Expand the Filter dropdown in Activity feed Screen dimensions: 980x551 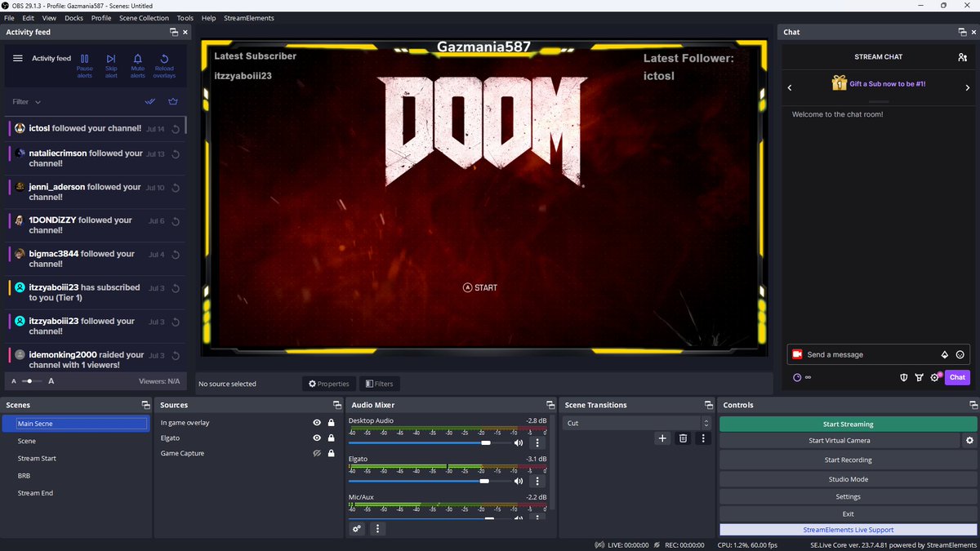point(27,102)
